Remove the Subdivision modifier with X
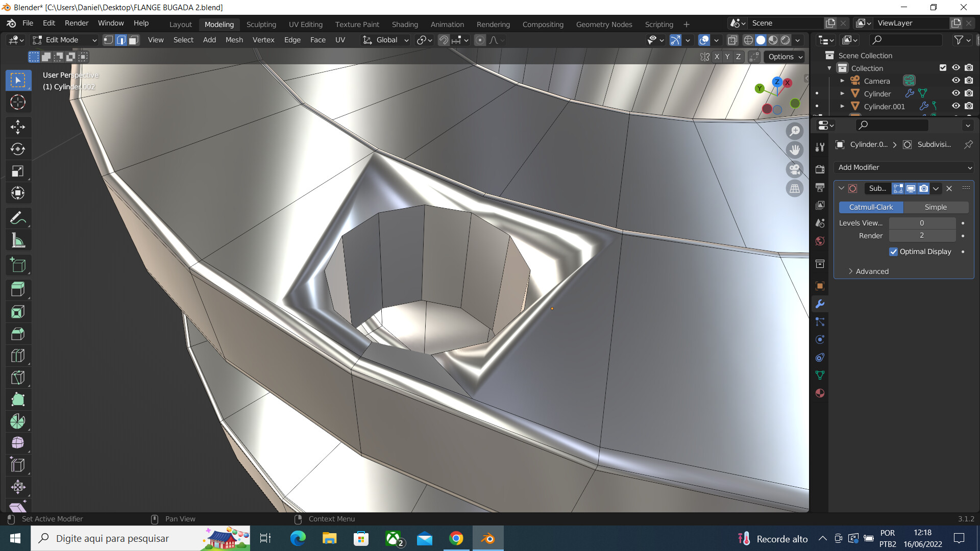The image size is (980, 551). click(x=949, y=188)
